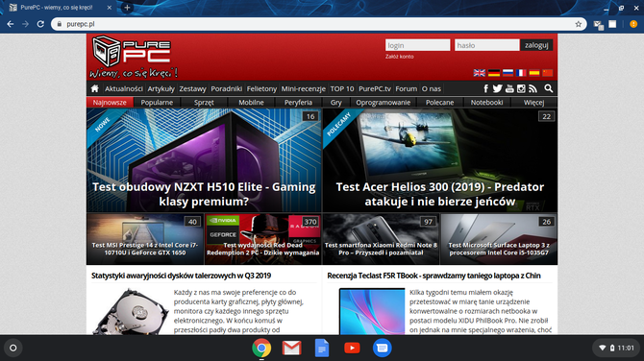Open the Felietony menu item
The width and height of the screenshot is (644, 361).
click(x=261, y=88)
